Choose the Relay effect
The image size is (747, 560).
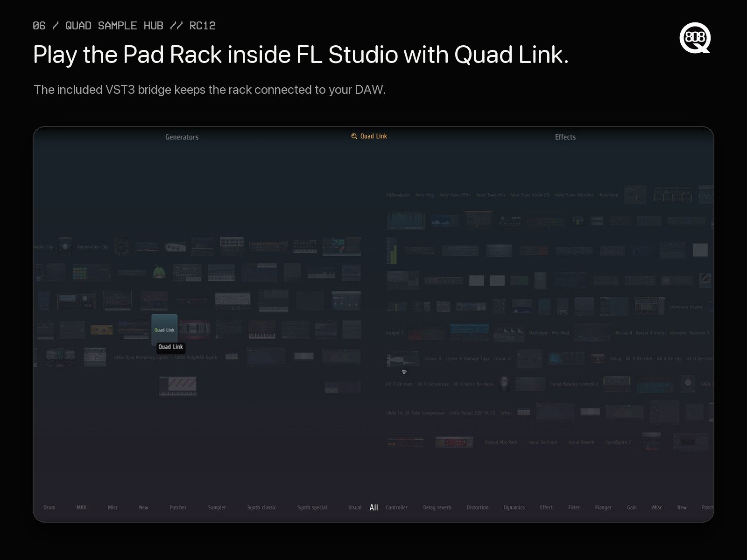coord(615,359)
